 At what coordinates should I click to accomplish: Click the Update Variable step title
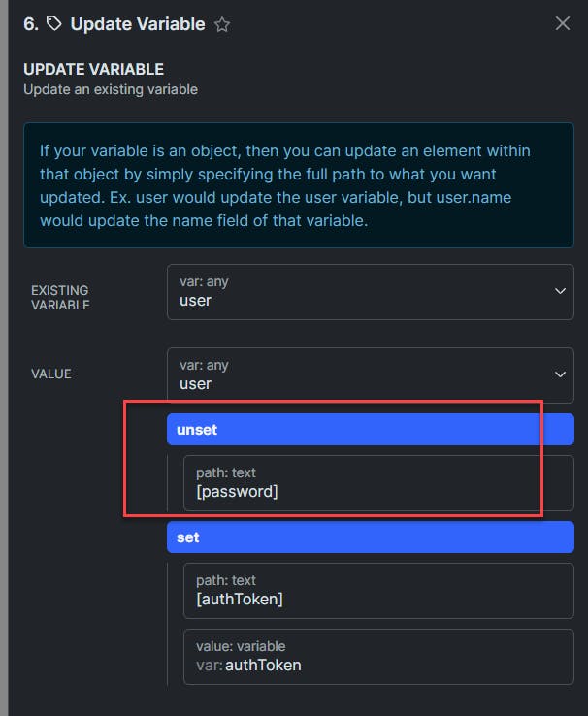(138, 24)
